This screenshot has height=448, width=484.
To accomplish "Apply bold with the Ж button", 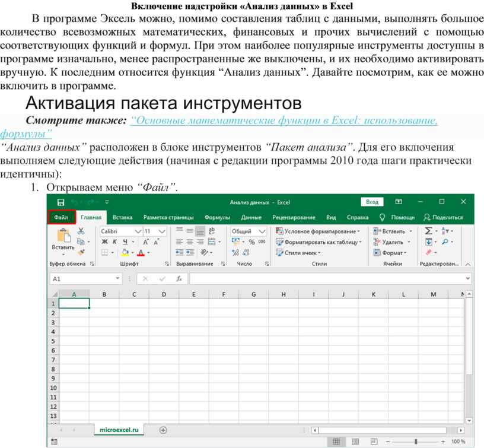I will click(104, 242).
